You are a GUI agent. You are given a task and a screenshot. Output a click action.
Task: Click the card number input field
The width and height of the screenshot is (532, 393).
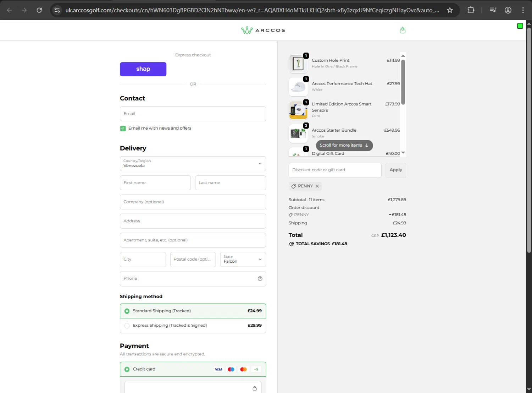click(193, 387)
